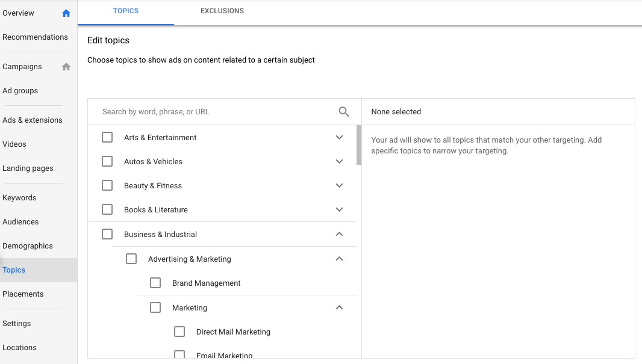Collapse the Marketing subcategory
This screenshot has height=364, width=642.
coord(339,307)
